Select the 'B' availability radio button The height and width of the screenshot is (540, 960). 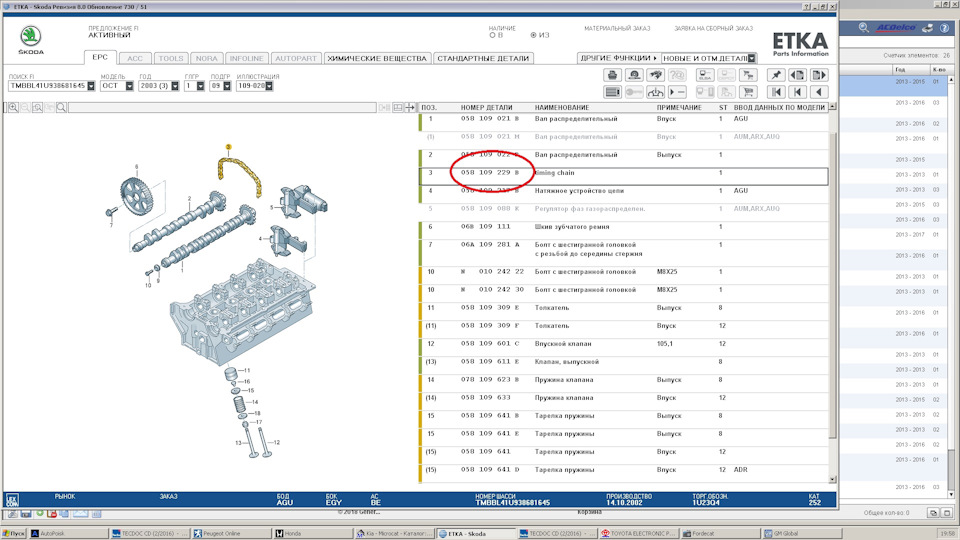[x=491, y=35]
